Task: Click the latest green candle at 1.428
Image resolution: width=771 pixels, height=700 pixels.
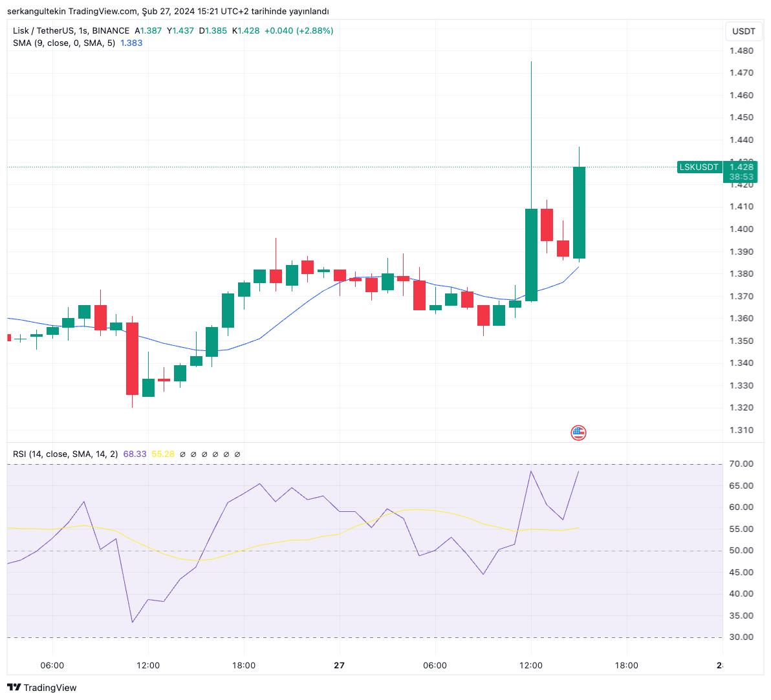Action: coord(579,213)
